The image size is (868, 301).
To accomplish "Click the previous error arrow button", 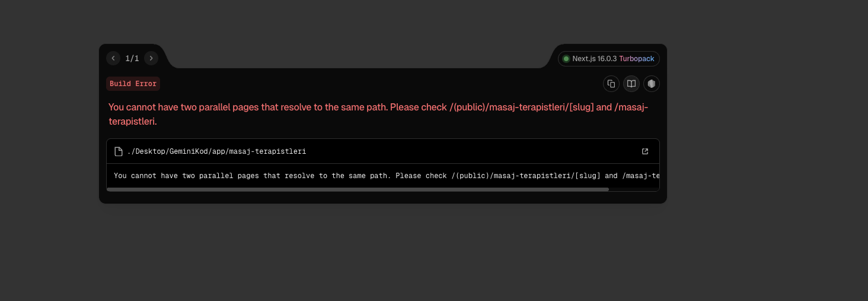I will click(x=113, y=58).
